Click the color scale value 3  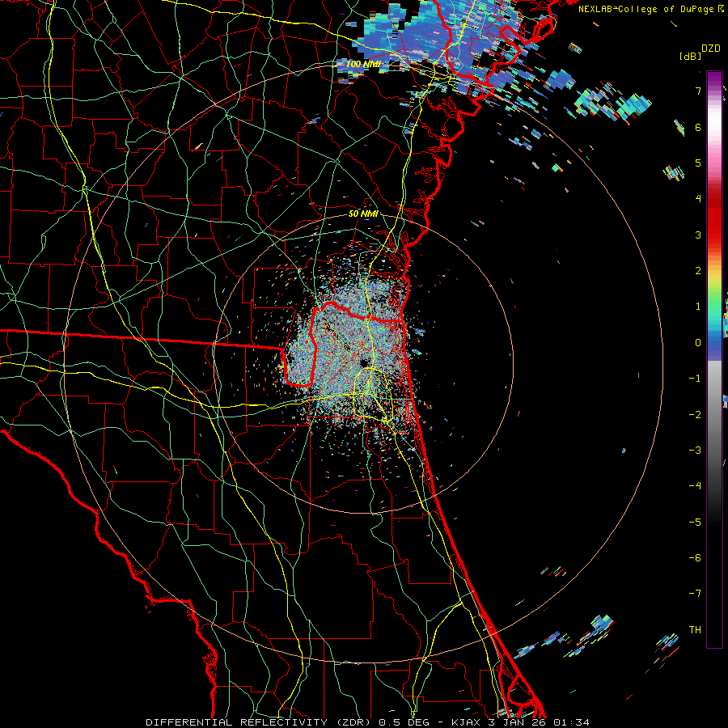point(698,235)
